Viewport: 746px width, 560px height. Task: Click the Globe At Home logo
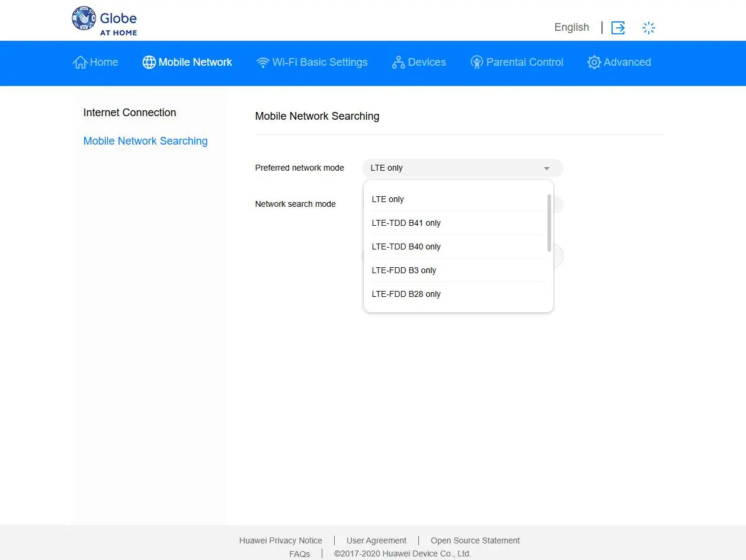click(x=104, y=21)
